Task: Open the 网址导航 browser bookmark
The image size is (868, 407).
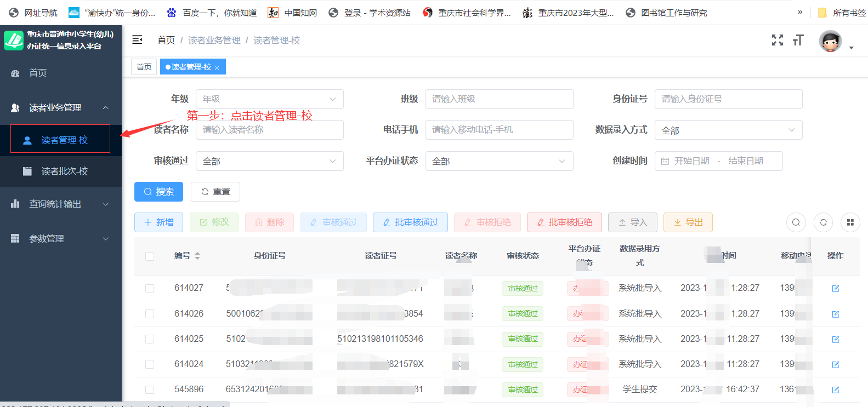Action: pyautogui.click(x=33, y=13)
